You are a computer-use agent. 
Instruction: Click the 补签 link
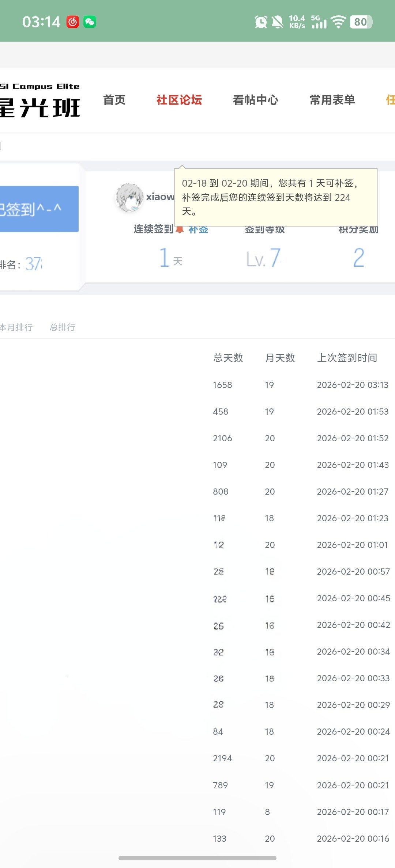click(x=199, y=230)
